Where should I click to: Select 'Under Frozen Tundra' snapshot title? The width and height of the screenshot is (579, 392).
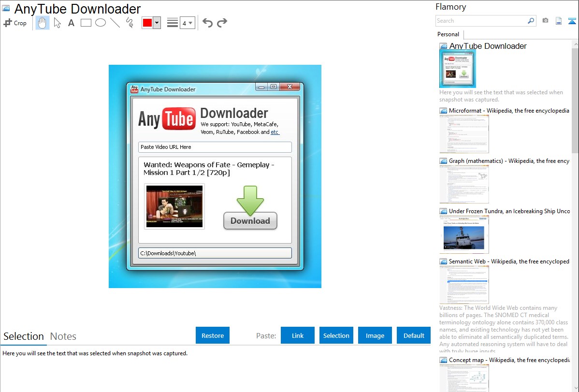pyautogui.click(x=509, y=211)
